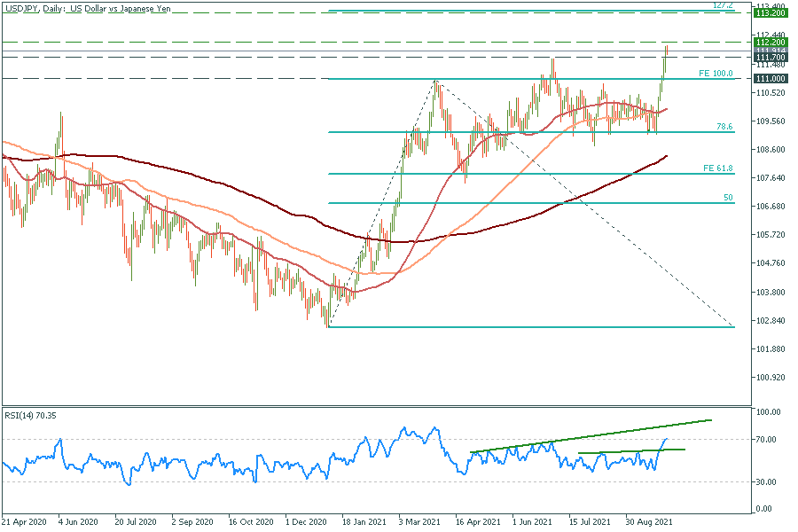Click the 111.000 price level tag

pos(770,79)
